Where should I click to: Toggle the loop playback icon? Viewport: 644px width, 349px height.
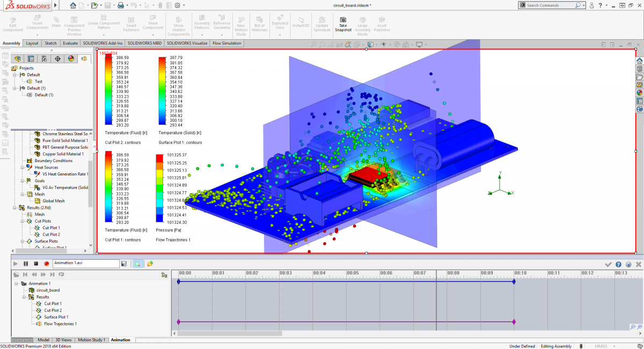pos(62,274)
